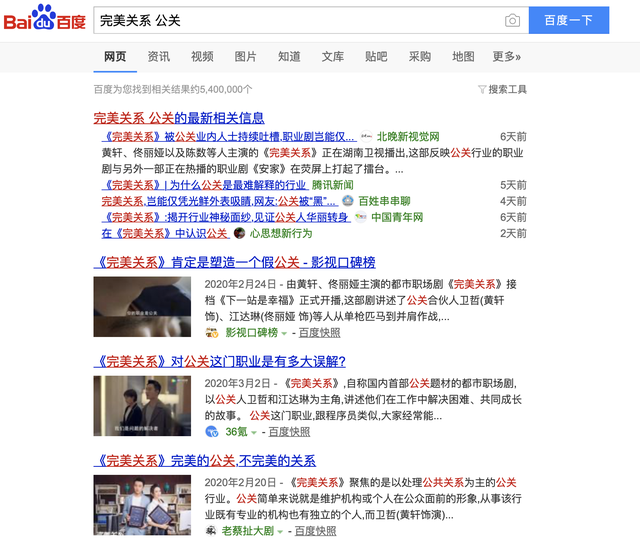Open the 36氪 source icon

click(x=212, y=432)
